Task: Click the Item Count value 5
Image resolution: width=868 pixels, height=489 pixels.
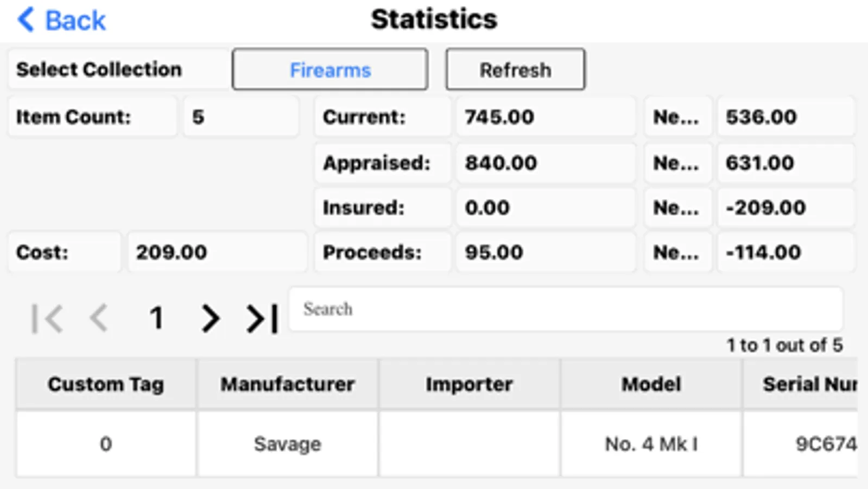Action: click(x=240, y=117)
